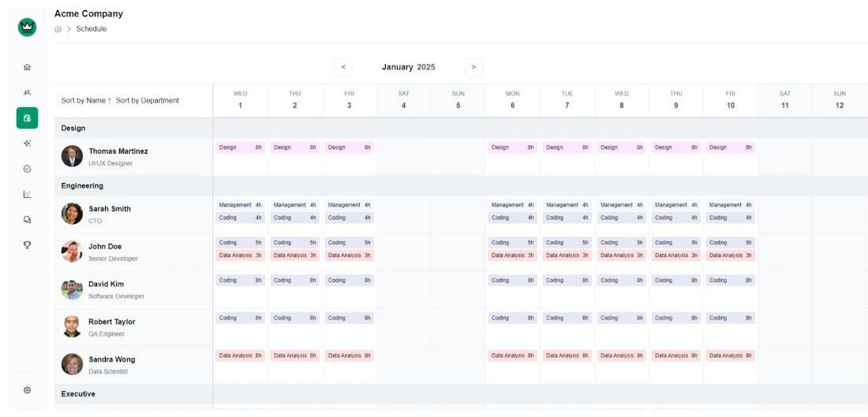The image size is (868, 417).
Task: Open Sandra Wong's Data Analysis 8h Jan 6
Action: [x=513, y=356]
